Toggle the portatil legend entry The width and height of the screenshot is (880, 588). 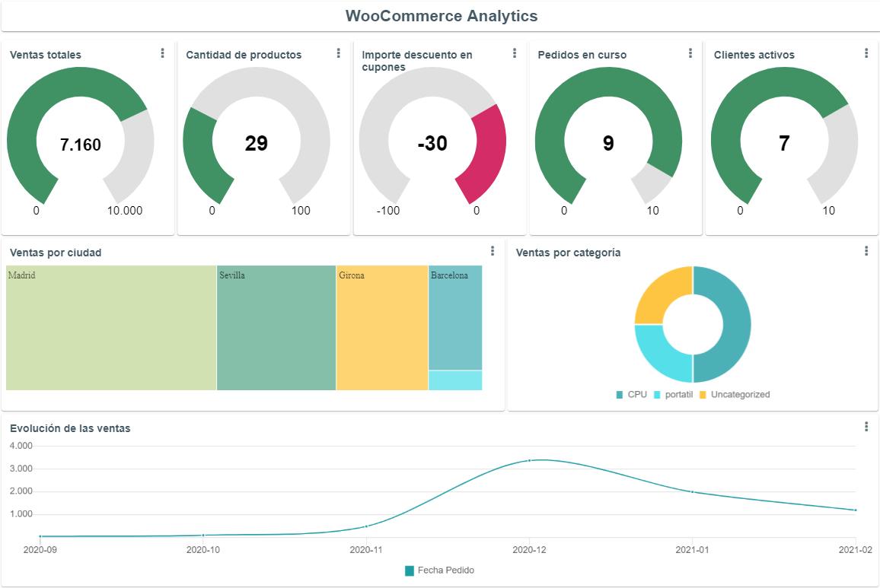pos(674,395)
